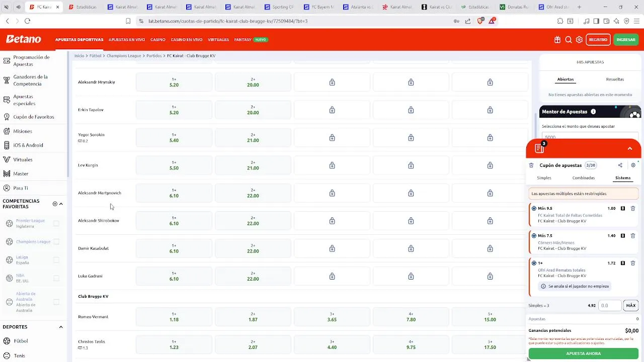
Task: Bookmark this page with bookmark icon
Action: tap(128, 21)
